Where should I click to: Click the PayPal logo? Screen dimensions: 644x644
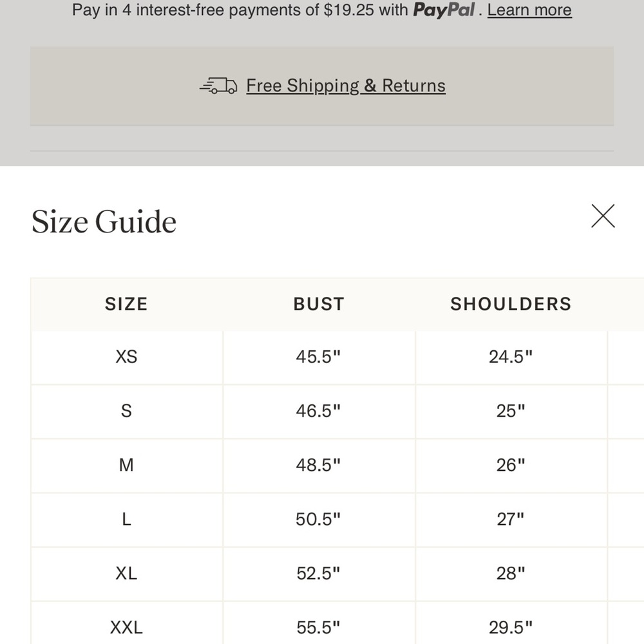point(444,10)
